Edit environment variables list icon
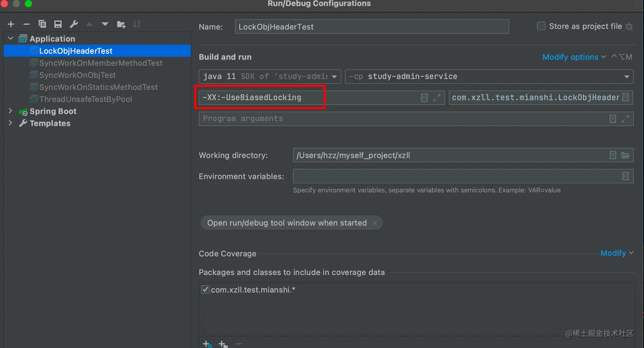 click(x=625, y=176)
